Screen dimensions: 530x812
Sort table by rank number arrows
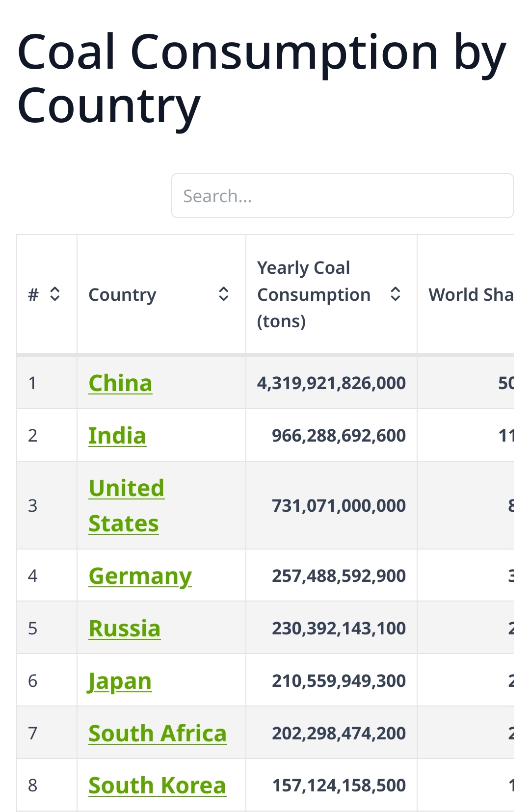coord(55,294)
